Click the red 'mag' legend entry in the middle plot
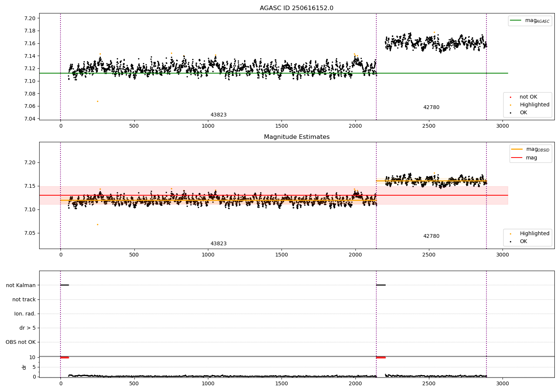This screenshot has height=392, width=560. coord(525,158)
